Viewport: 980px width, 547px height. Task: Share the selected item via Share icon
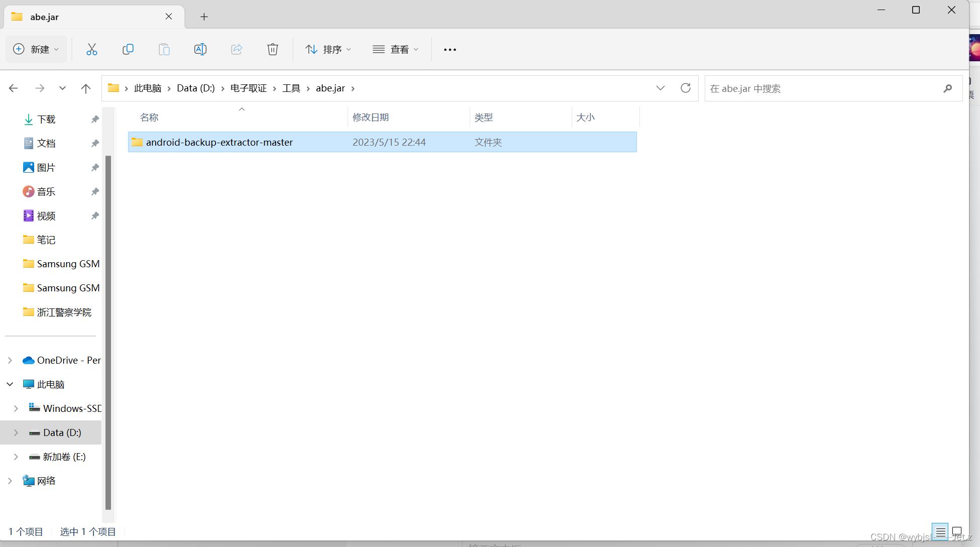[236, 49]
